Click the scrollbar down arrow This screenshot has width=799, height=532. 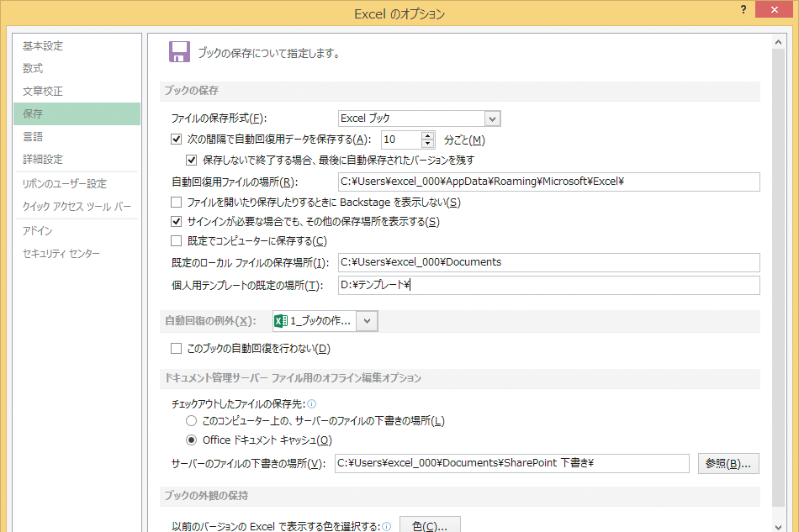tap(778, 527)
